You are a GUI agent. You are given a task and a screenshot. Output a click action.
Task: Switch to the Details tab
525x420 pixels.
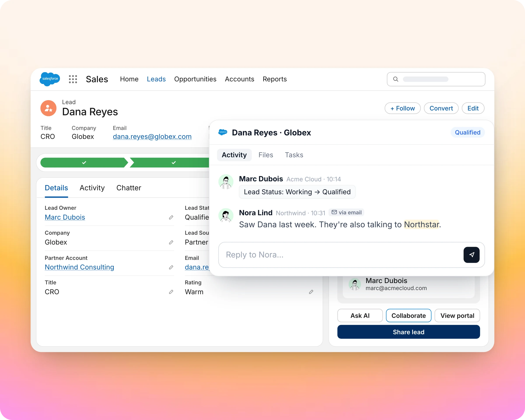(56, 188)
